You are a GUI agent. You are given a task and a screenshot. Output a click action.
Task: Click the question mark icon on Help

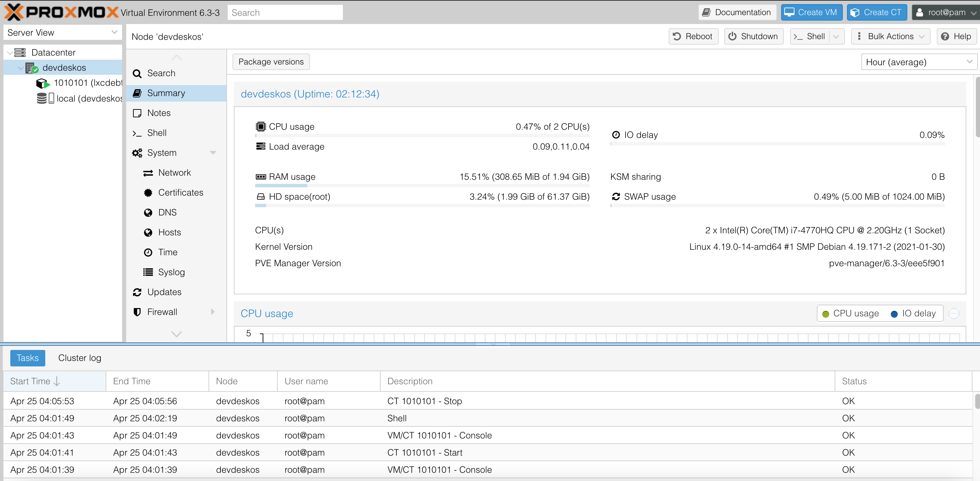(x=945, y=36)
